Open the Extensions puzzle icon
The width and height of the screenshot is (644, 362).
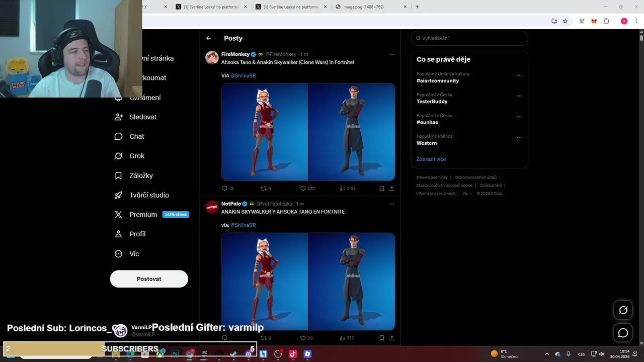606,21
